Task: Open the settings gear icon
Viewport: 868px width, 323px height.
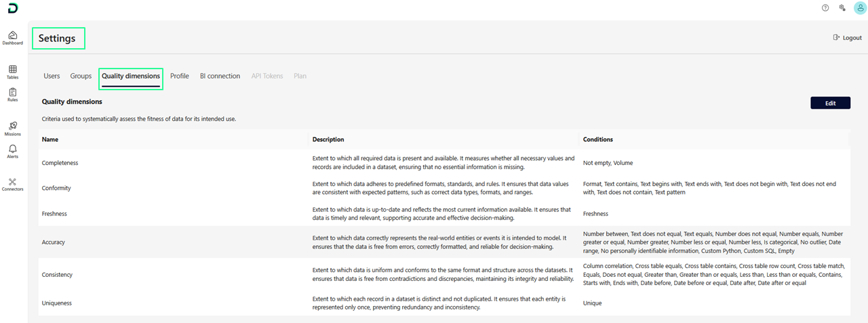Action: click(842, 8)
